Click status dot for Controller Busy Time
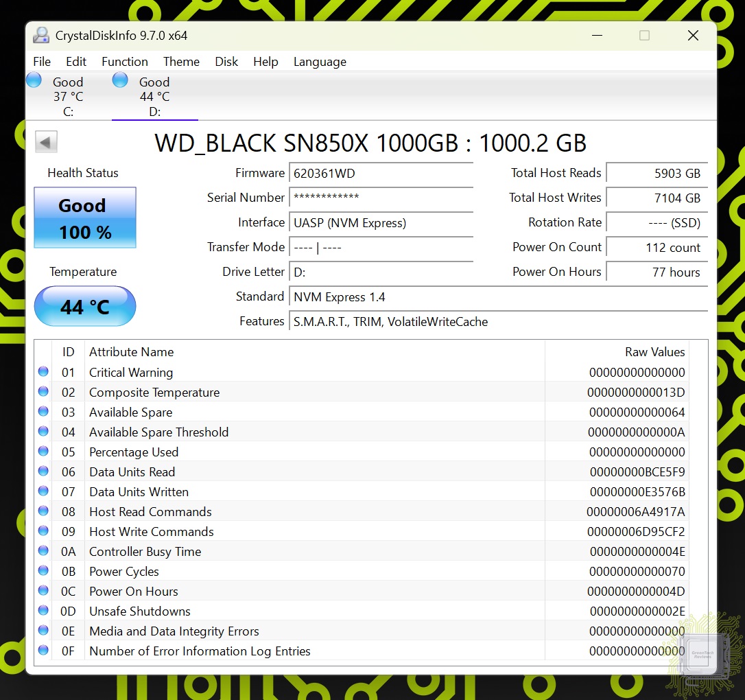The image size is (745, 700). tap(43, 551)
